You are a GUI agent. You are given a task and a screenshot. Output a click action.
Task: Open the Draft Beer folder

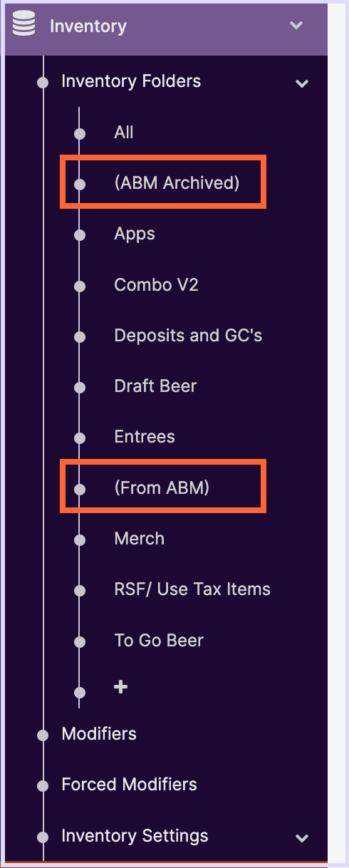pyautogui.click(x=155, y=386)
